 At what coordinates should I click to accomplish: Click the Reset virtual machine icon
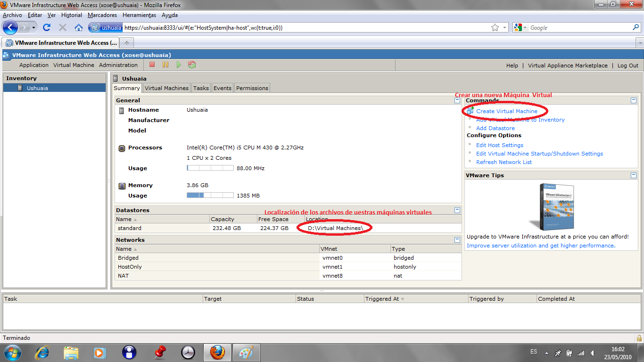pyautogui.click(x=192, y=65)
